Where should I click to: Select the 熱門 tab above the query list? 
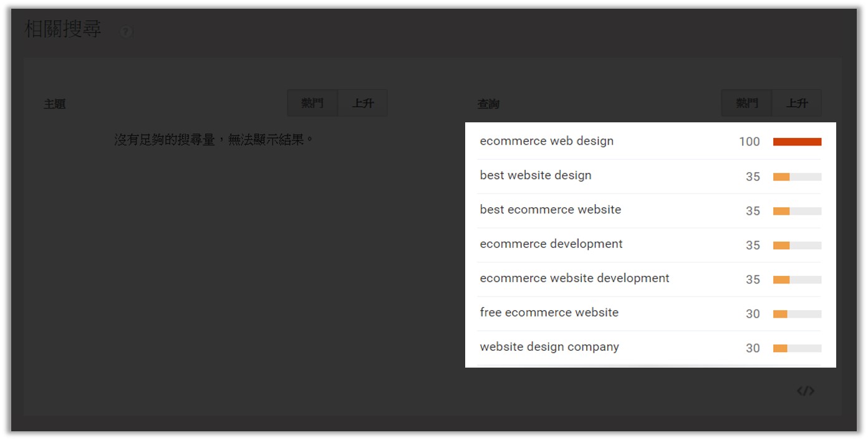[x=746, y=102]
